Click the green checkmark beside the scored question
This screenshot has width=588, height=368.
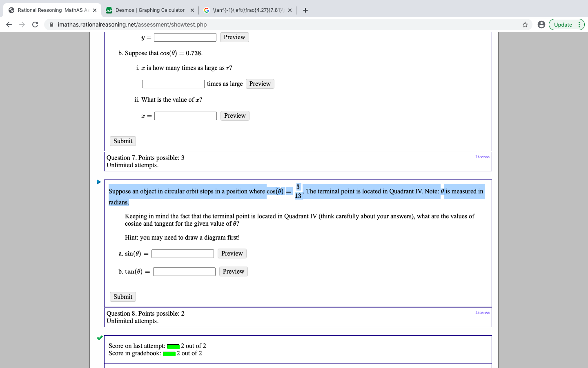point(99,338)
